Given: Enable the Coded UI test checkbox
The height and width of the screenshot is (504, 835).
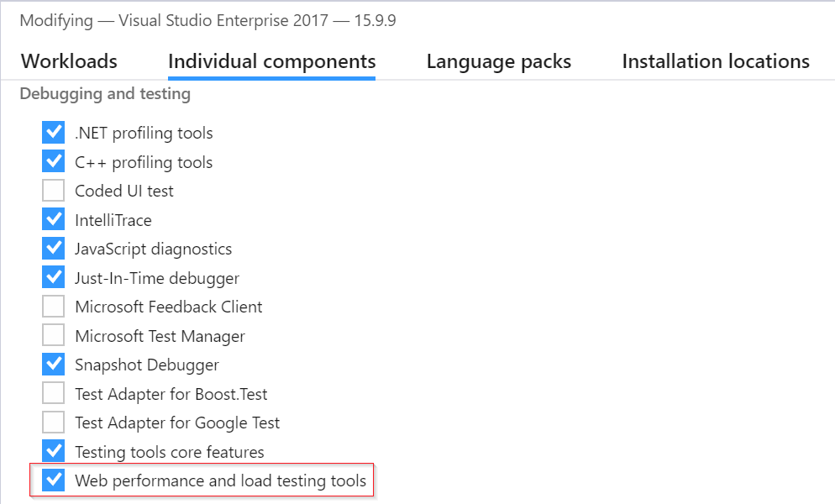Looking at the screenshot, I should [x=53, y=190].
